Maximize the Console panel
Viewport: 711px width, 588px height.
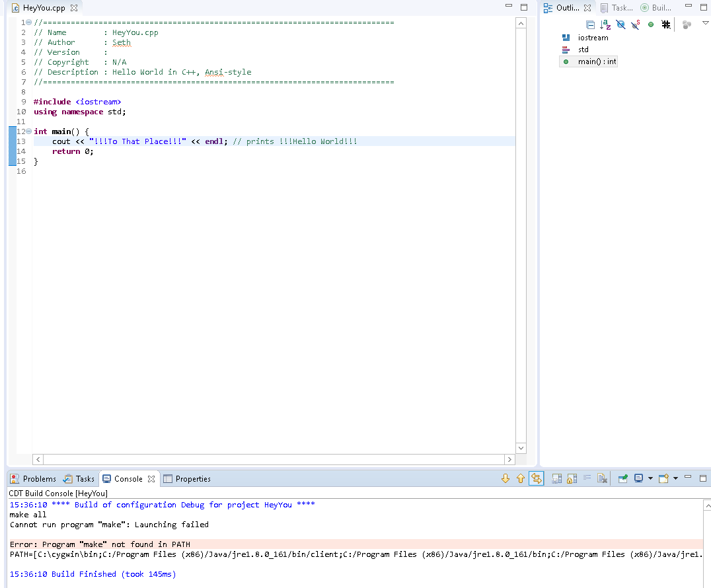click(x=703, y=478)
